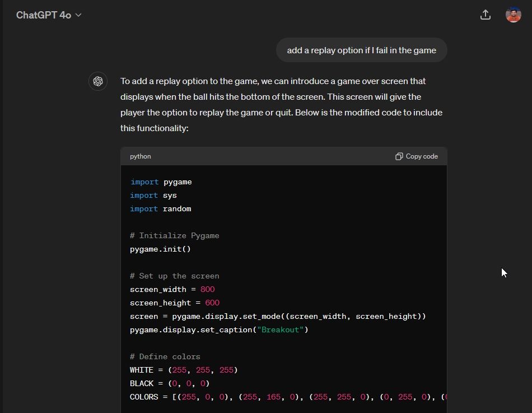This screenshot has width=532, height=413.
Task: Click the clipboard icon in code header
Action: pos(399,156)
